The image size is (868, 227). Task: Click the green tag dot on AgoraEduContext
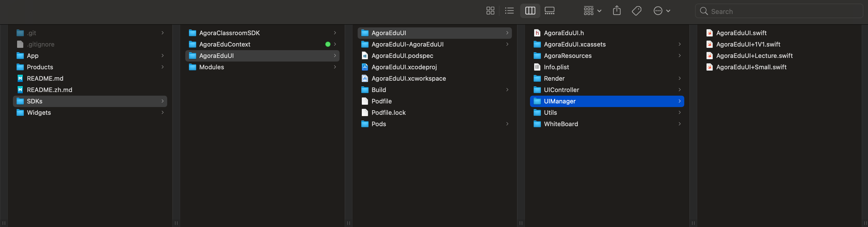pos(328,44)
